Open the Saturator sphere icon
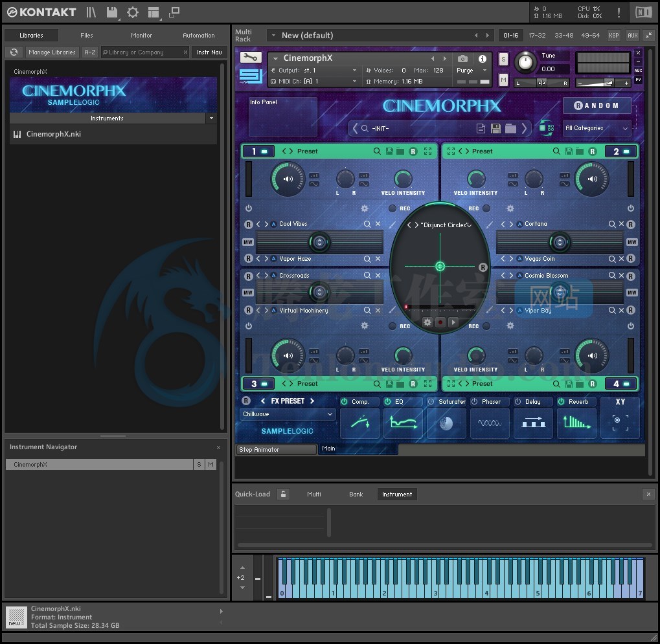The image size is (660, 644). point(446,423)
